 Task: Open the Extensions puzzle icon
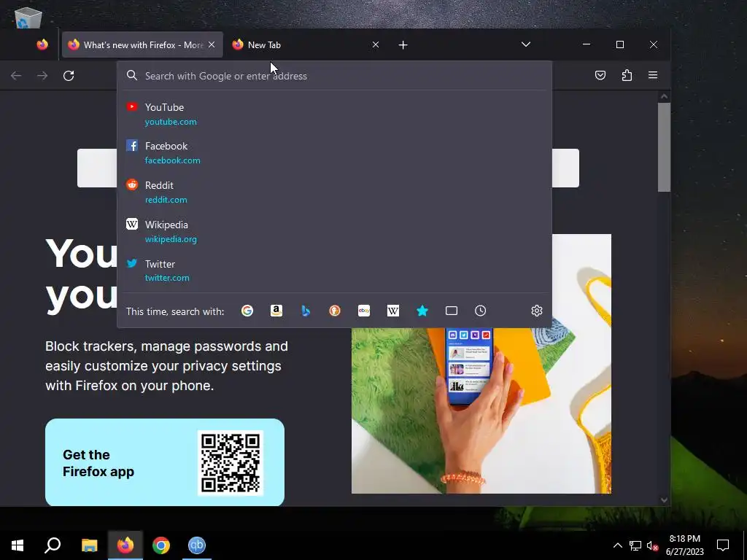[x=627, y=75]
